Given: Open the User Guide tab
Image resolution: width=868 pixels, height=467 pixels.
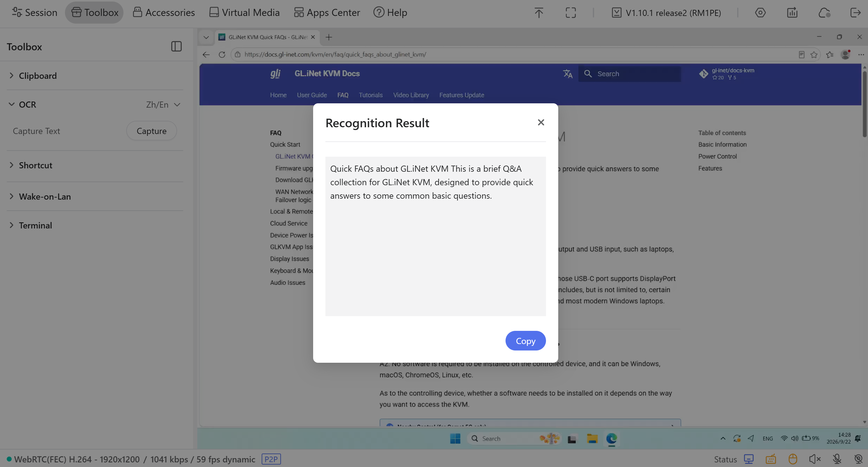Looking at the screenshot, I should (x=312, y=95).
